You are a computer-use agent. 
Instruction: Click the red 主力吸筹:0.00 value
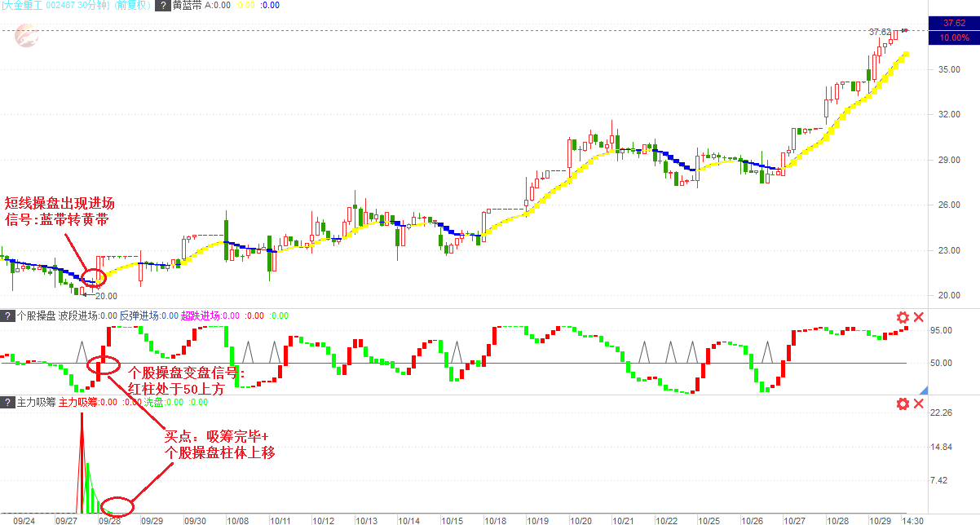pyautogui.click(x=88, y=402)
